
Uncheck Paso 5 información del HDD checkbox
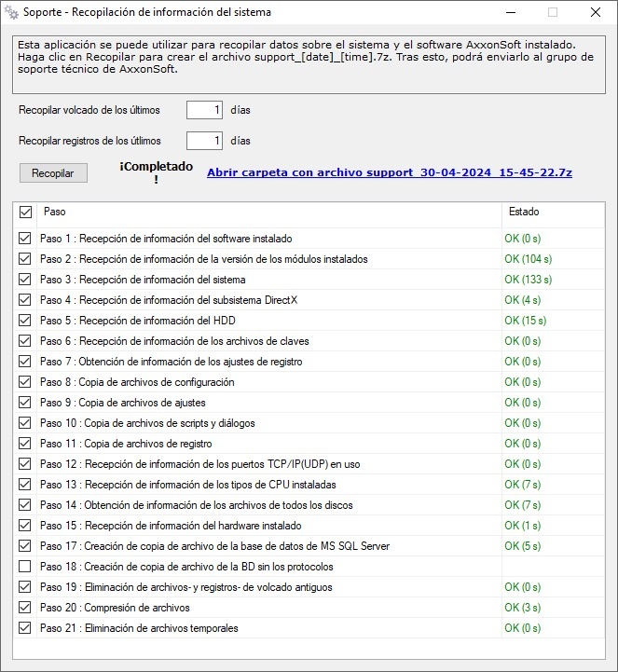[25, 321]
